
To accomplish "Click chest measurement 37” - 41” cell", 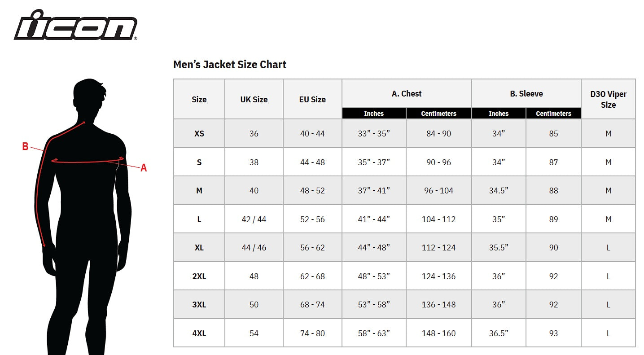I will (x=374, y=191).
